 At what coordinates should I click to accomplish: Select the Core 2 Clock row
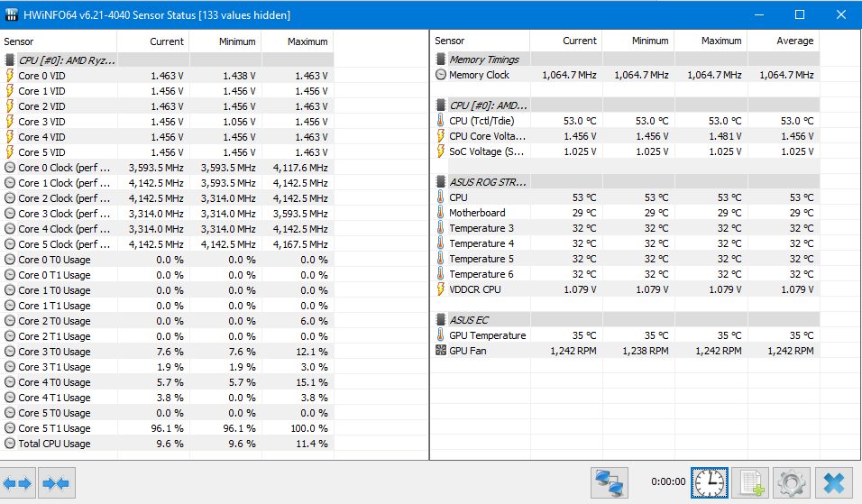click(x=167, y=197)
